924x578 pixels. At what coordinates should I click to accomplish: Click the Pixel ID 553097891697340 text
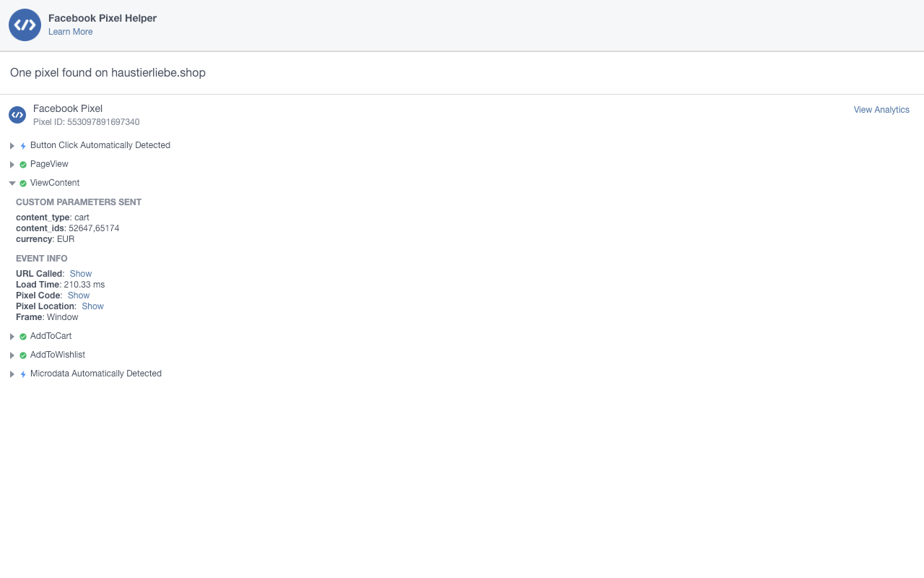tap(87, 122)
